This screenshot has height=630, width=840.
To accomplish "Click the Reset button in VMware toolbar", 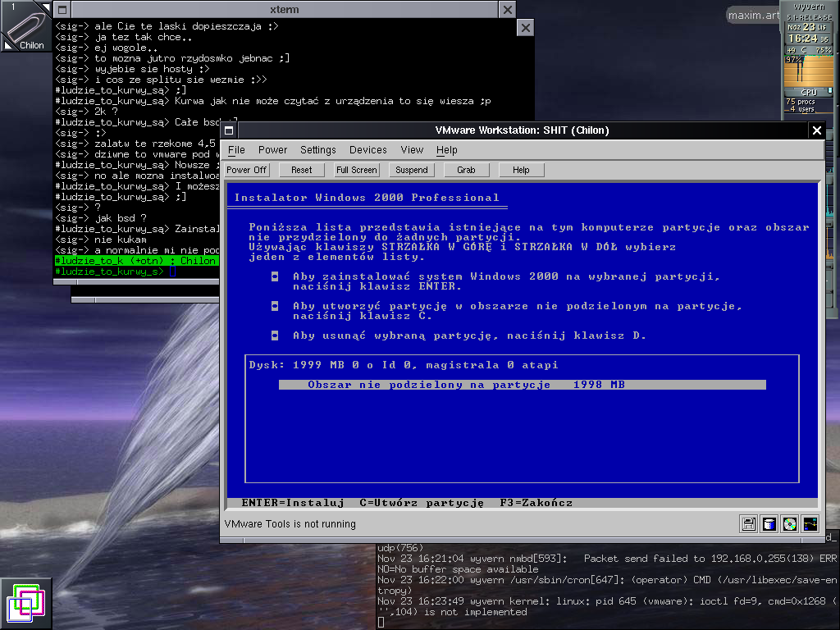I will coord(302,170).
